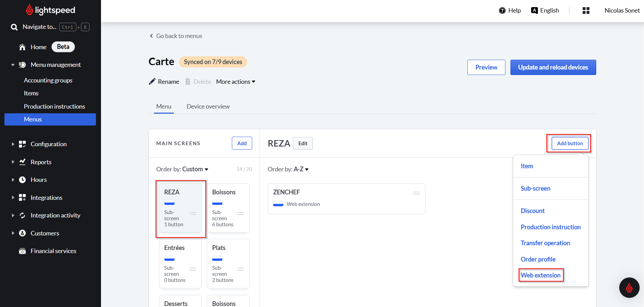Select Menus in sidebar
644x307 pixels.
(x=50, y=119)
